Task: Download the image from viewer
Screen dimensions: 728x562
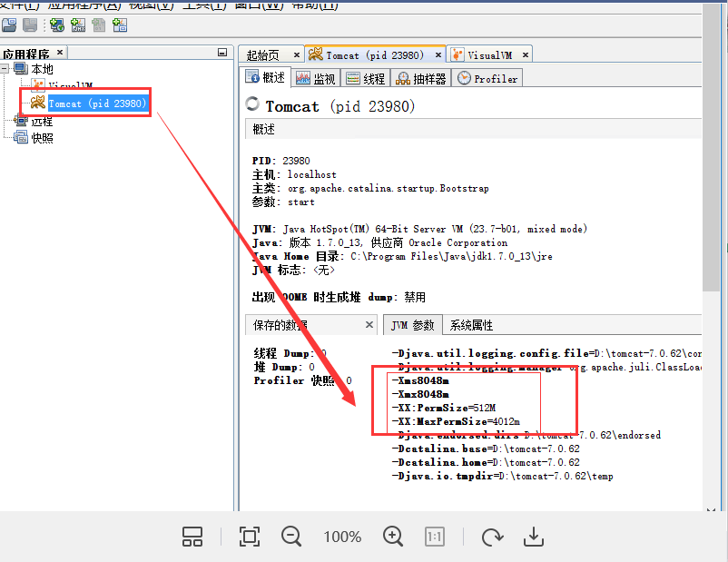Action: click(534, 537)
